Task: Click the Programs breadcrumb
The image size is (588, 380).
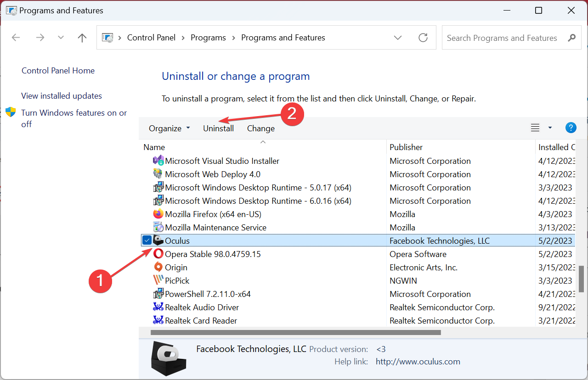Action: 209,38
